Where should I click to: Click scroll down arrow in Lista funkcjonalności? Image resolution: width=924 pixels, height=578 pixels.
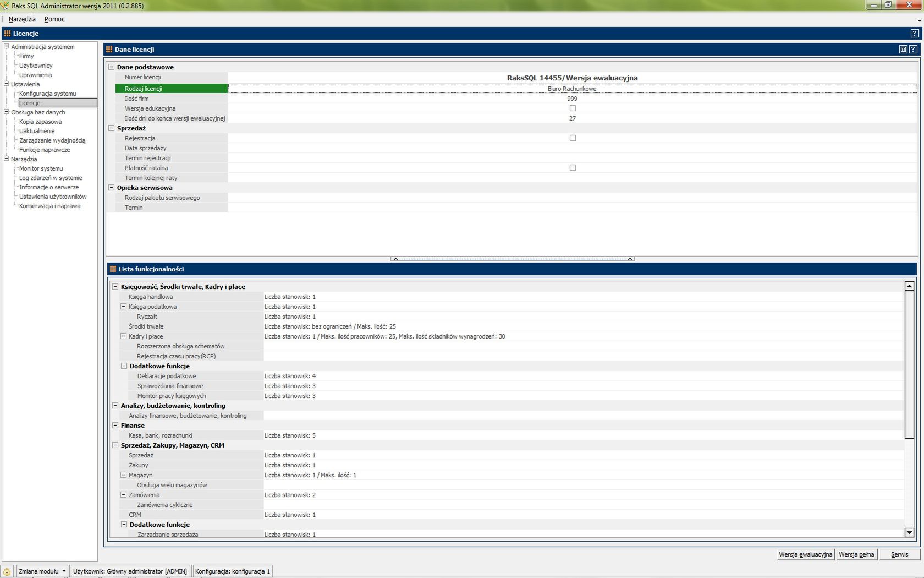tap(909, 532)
